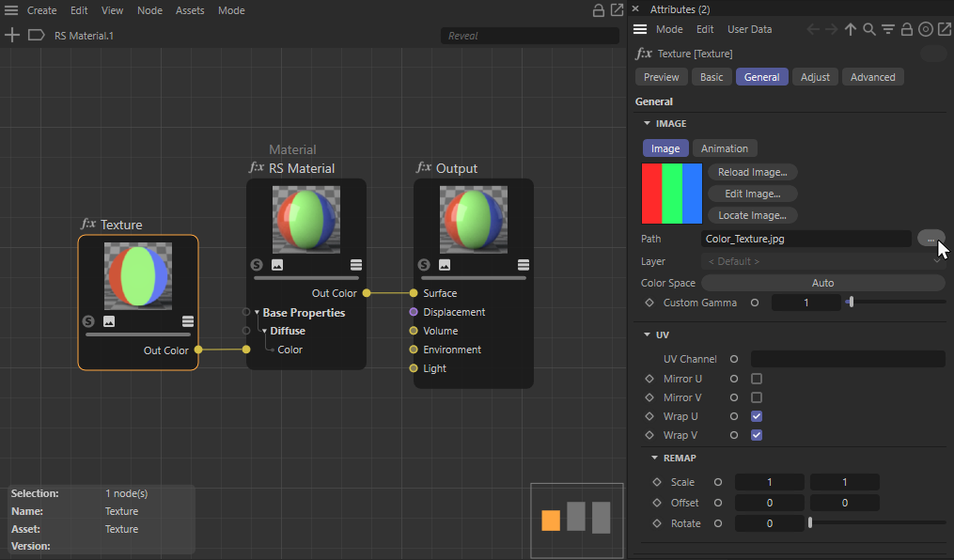Click the Reload Image button

coord(751,172)
